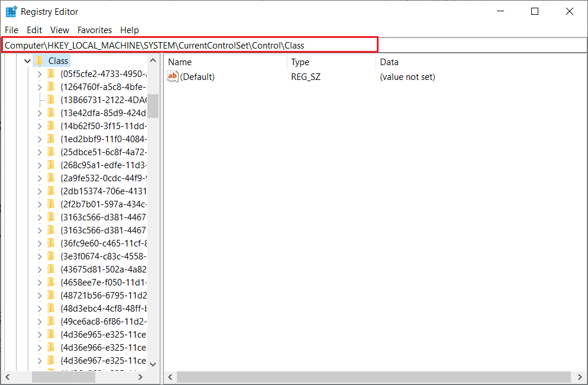
Task: Click up arrow of tree vertical scrollbar
Action: (153, 60)
